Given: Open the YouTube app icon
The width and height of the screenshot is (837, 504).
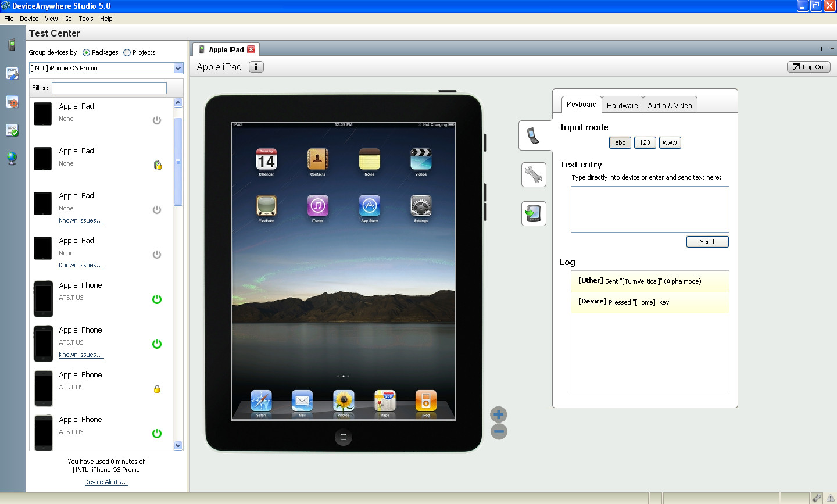Looking at the screenshot, I should tap(266, 206).
